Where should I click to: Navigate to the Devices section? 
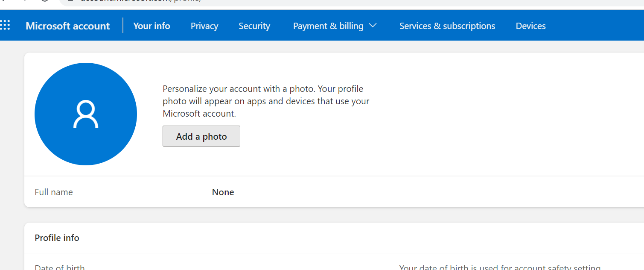[530, 26]
